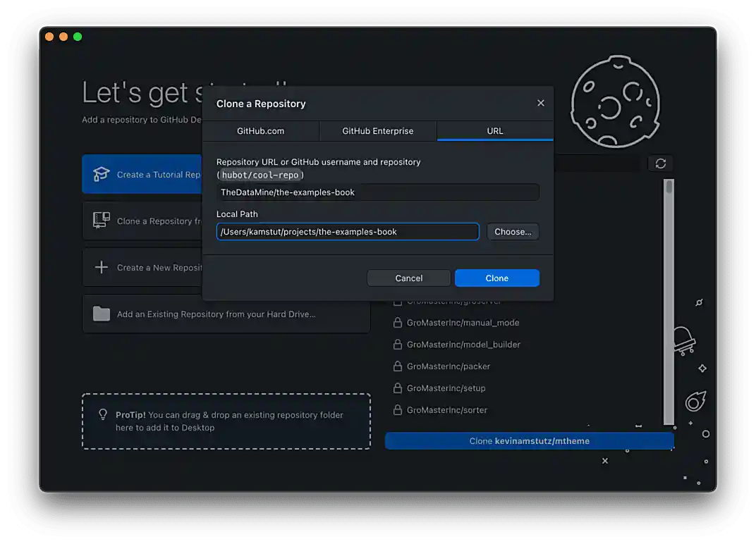Close the Clone a Repository dialog
This screenshot has width=756, height=544.
(x=541, y=103)
